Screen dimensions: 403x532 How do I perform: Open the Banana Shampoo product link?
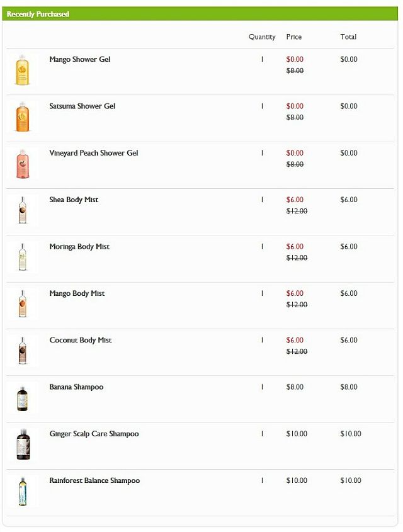[x=76, y=387]
